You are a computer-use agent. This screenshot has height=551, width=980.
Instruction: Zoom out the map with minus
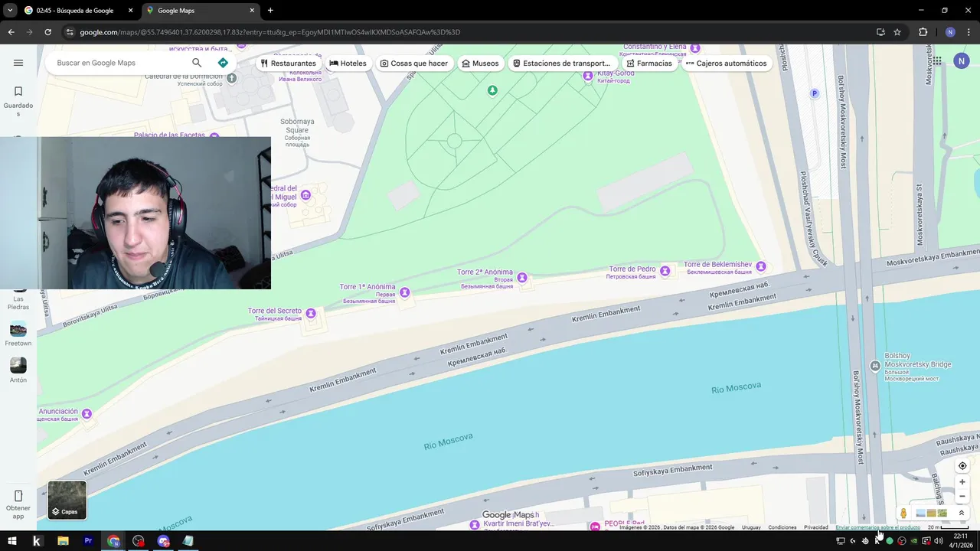tap(962, 496)
